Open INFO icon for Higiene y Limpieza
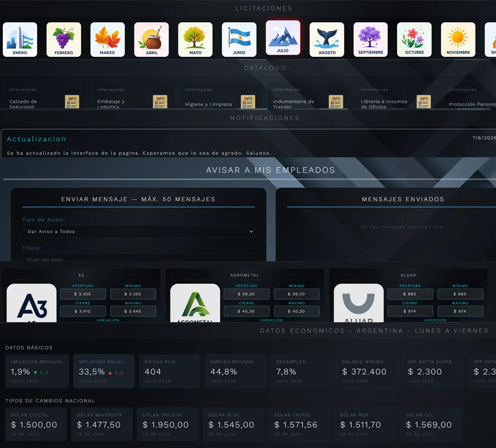Image resolution: width=496 pixels, height=448 pixels. coord(248,102)
